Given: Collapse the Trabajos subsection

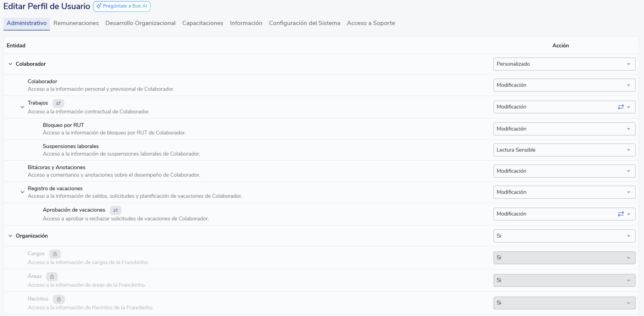Looking at the screenshot, I should tap(22, 107).
